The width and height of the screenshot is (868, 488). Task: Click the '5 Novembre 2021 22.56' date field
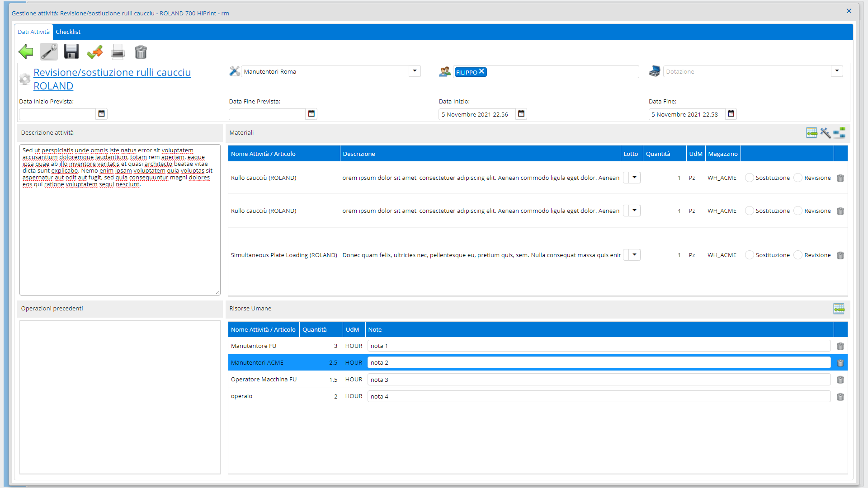(477, 114)
